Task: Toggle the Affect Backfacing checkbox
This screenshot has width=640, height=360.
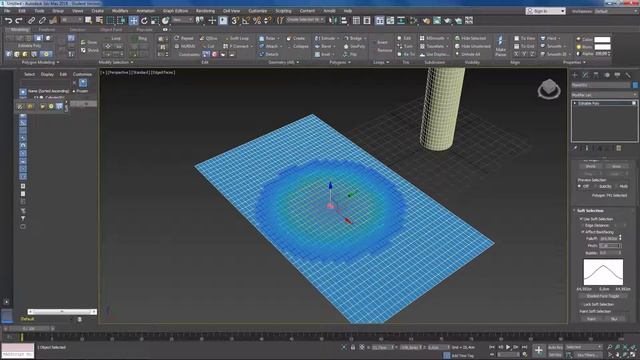Action: coord(583,232)
